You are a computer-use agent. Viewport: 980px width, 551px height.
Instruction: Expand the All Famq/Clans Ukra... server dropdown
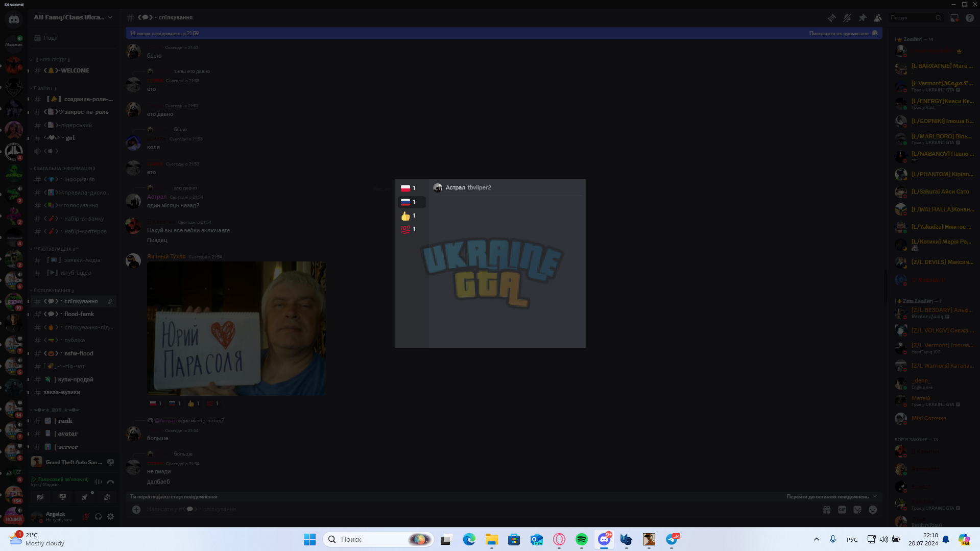[x=73, y=17]
